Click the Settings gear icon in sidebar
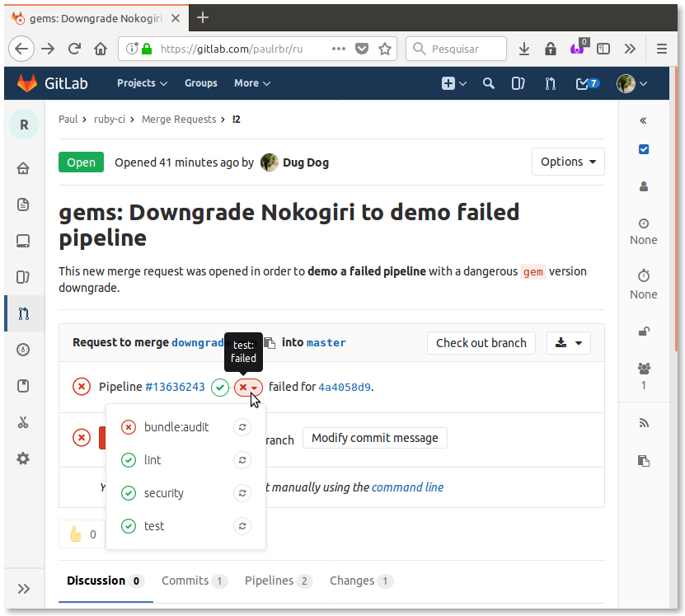This screenshot has width=685, height=616. pyautogui.click(x=23, y=458)
